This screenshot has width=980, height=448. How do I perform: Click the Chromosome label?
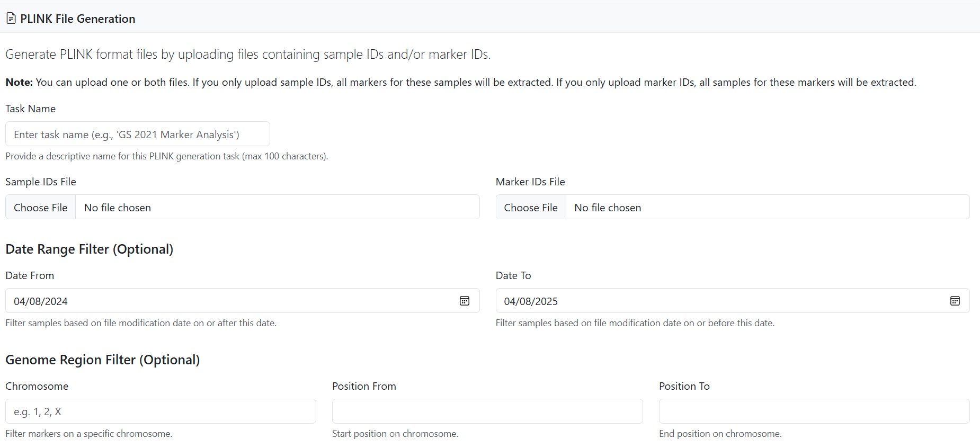coord(37,386)
